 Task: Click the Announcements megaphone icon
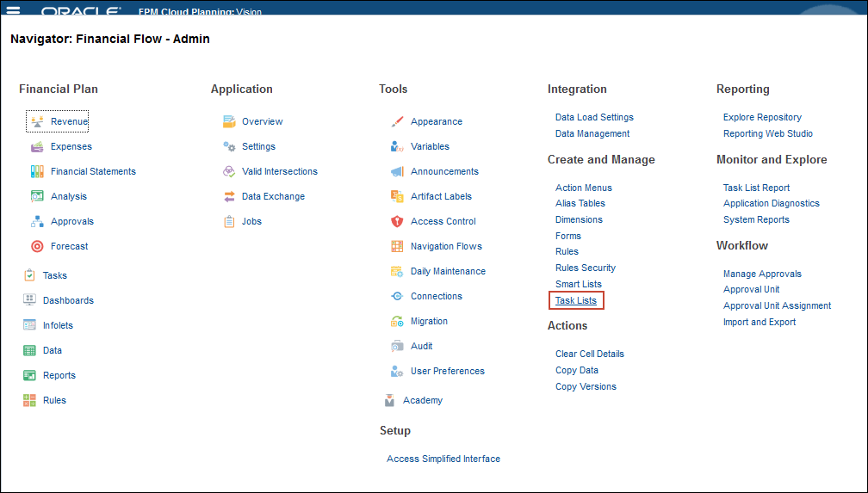tap(397, 171)
